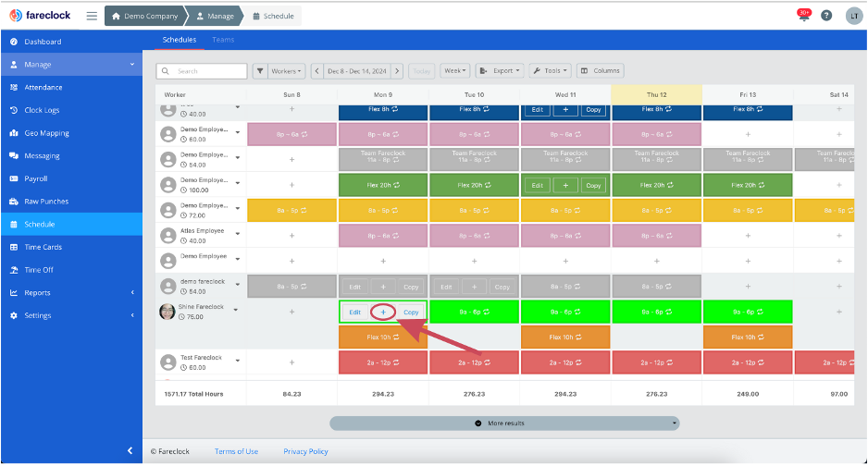Open the hamburger menu icon
The width and height of the screenshot is (868, 466).
tap(92, 16)
